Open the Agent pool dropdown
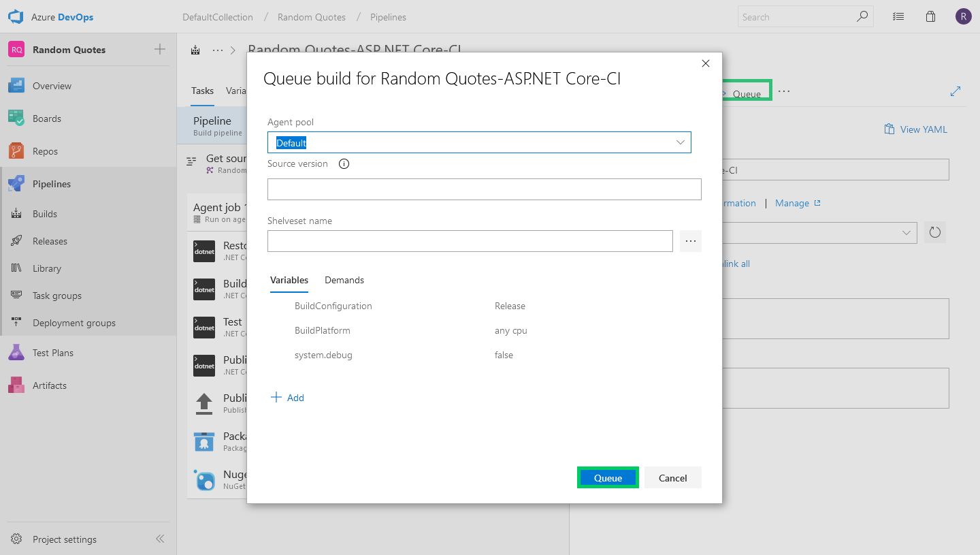 [479, 142]
